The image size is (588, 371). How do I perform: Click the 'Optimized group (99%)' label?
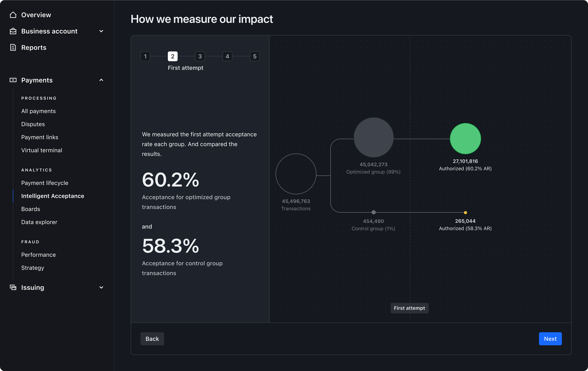[373, 172]
